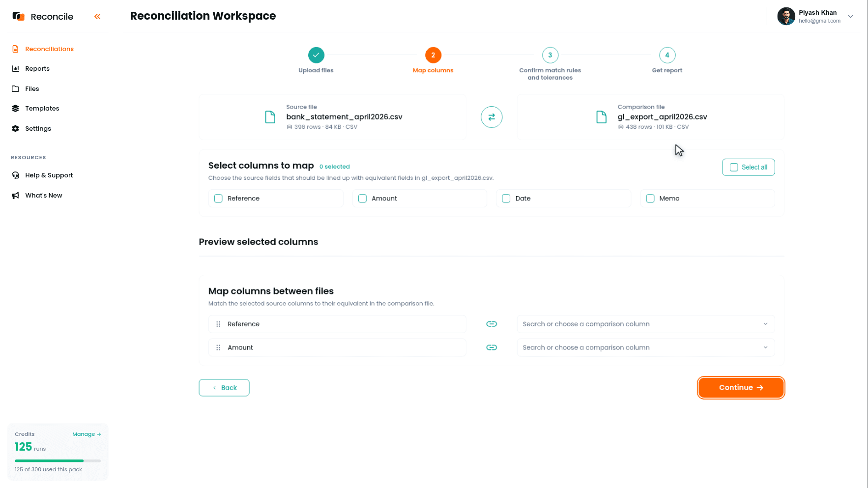Screen dimensions: 868x488
Task: Open comparison column dropdown for Amount
Action: (x=646, y=347)
